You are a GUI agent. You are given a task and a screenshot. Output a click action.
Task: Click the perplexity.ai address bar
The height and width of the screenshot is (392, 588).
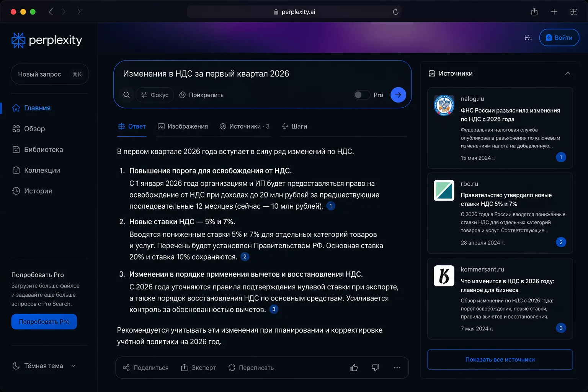pos(294,12)
